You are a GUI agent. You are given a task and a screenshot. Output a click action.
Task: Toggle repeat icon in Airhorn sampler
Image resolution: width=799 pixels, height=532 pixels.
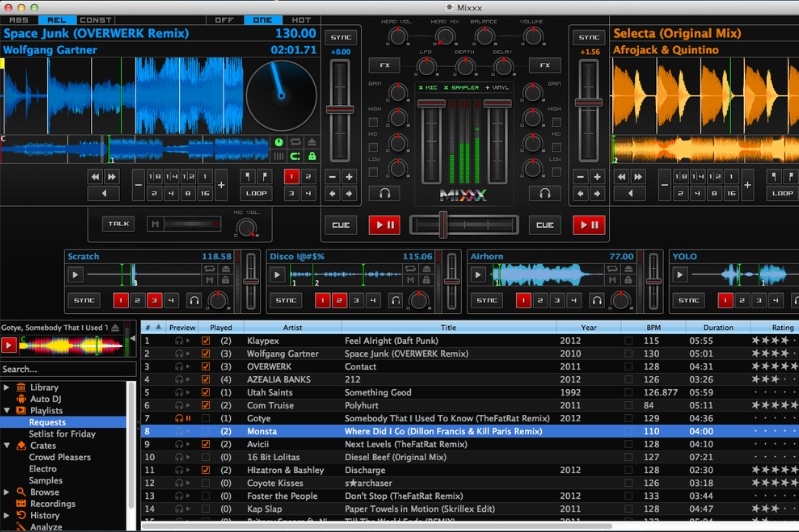coord(612,268)
